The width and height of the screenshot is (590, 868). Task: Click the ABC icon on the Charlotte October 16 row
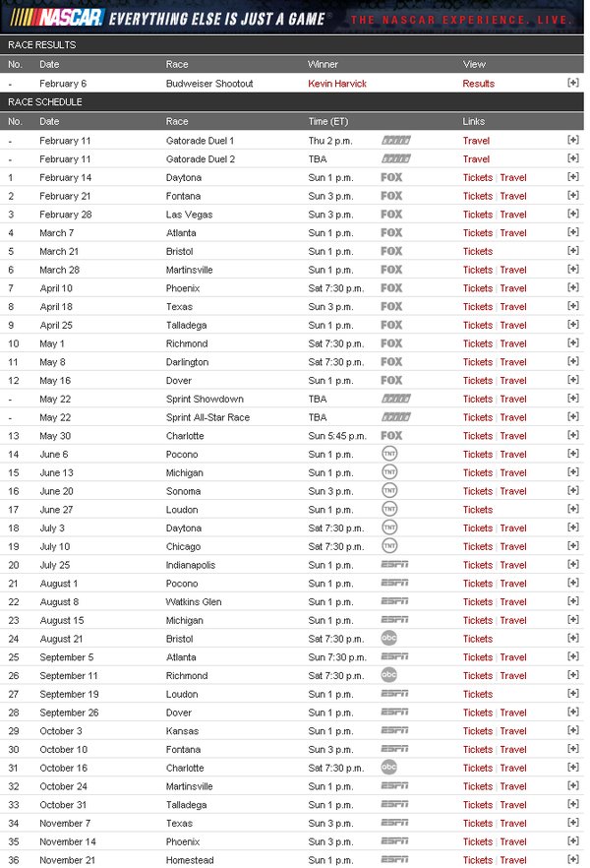(x=389, y=768)
